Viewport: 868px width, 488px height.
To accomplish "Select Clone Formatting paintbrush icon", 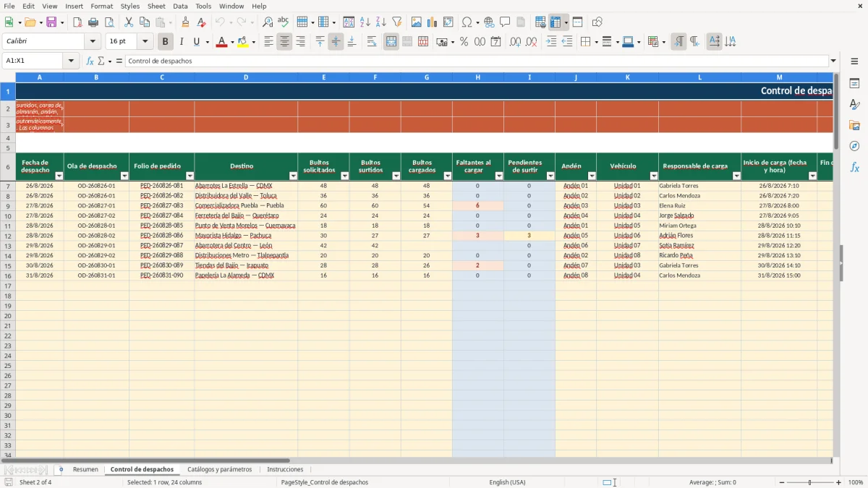I will click(186, 22).
